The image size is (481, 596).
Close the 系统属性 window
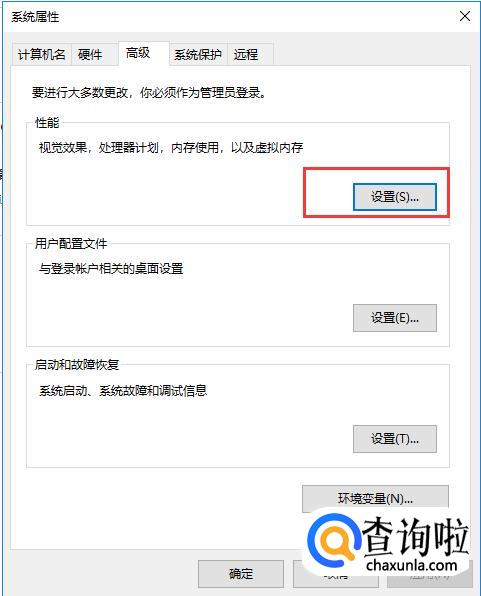(x=465, y=16)
